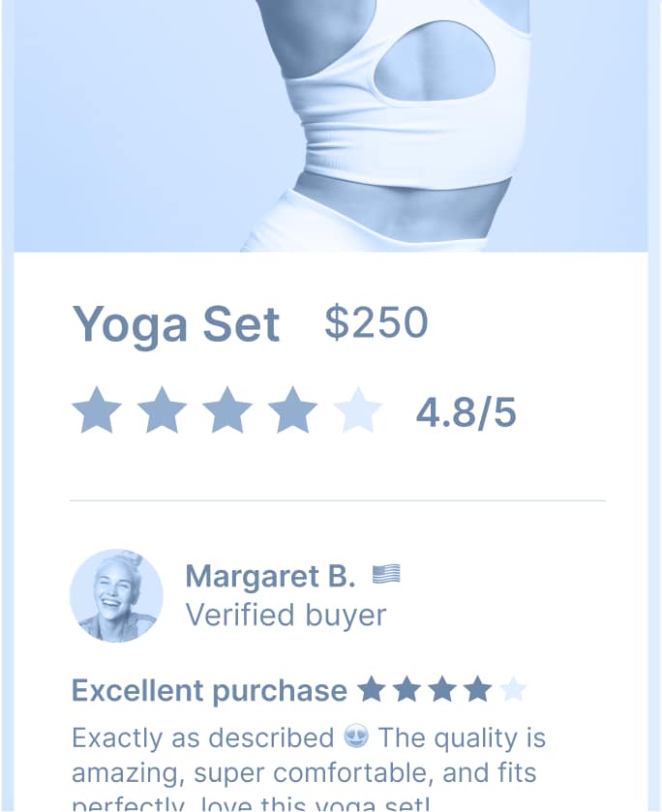662x812 pixels.
Task: Click the second star in product rating
Action: [162, 410]
